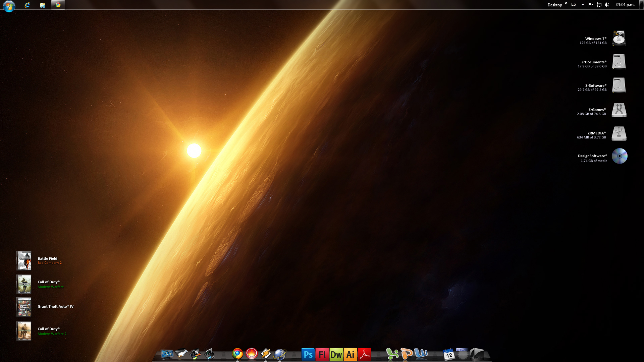Launch Call of Duty Modern Warfare cover
Screen dimensions: 644x362
[x=24, y=284]
